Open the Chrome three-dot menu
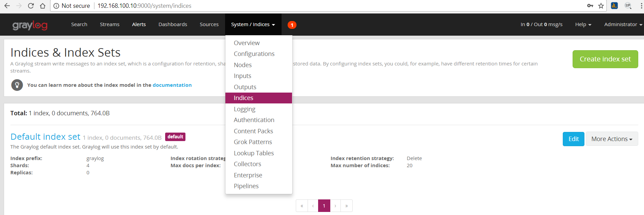This screenshot has height=215, width=644. coord(641,6)
